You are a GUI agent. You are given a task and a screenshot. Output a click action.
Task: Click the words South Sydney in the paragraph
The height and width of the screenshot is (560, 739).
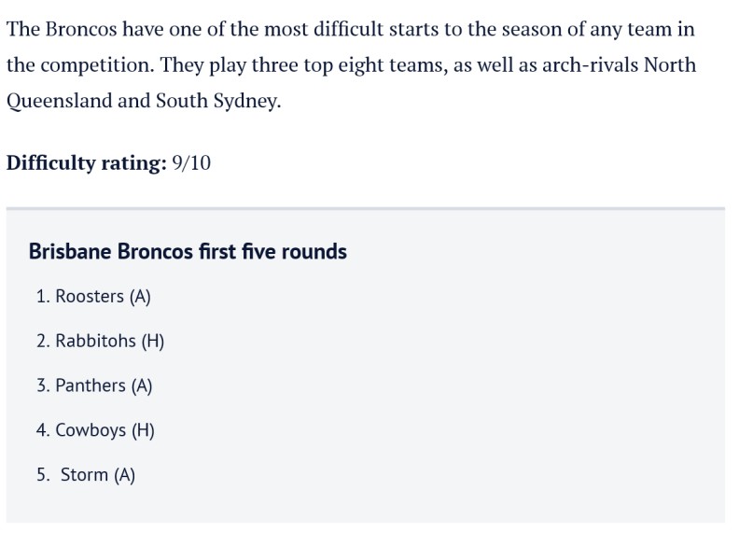(218, 101)
